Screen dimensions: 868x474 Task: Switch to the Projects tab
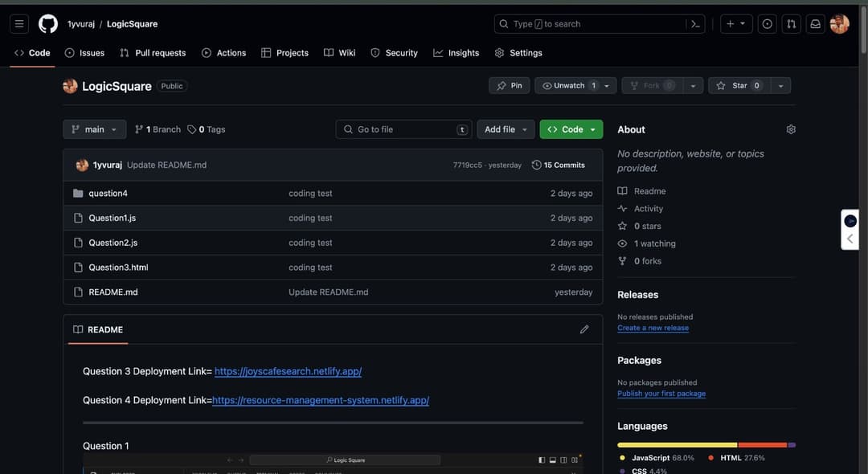(x=285, y=53)
